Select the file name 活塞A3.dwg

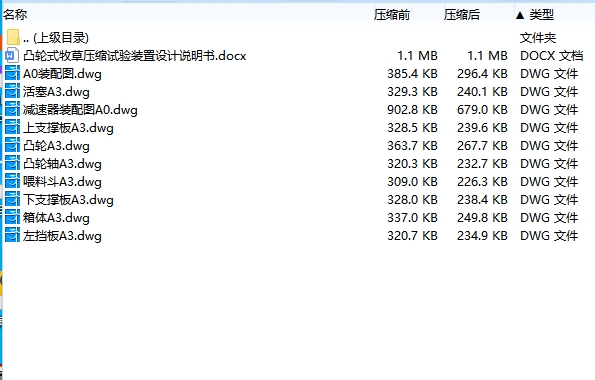click(x=56, y=92)
